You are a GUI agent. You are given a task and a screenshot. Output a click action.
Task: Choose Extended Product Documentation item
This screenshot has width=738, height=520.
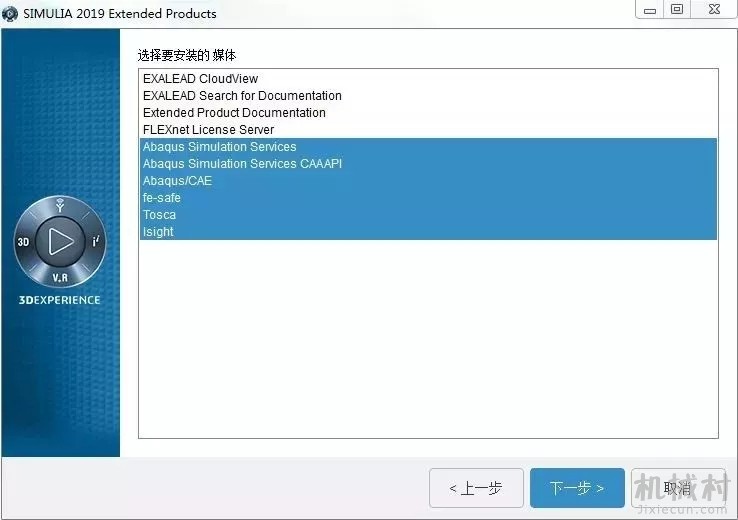428,112
